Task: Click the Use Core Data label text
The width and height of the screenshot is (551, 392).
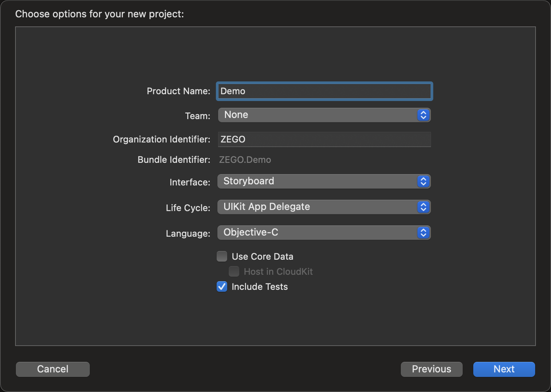Action: coord(262,257)
